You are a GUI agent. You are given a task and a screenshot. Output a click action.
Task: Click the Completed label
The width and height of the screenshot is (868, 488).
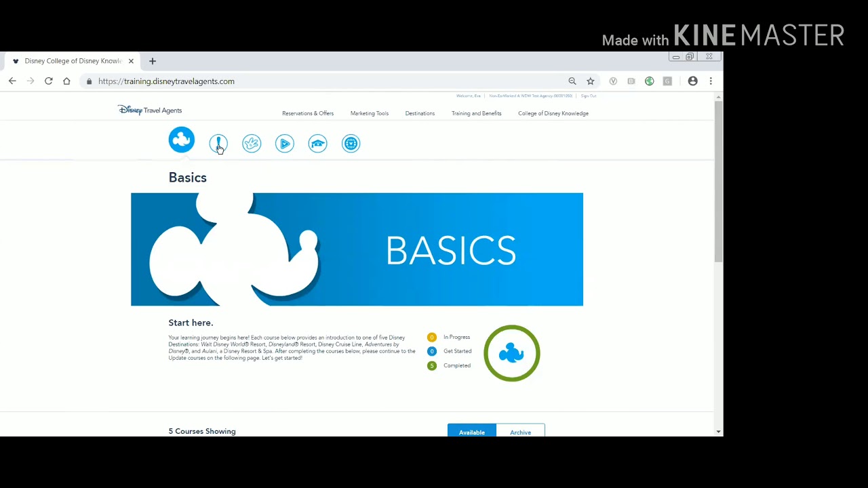point(457,365)
